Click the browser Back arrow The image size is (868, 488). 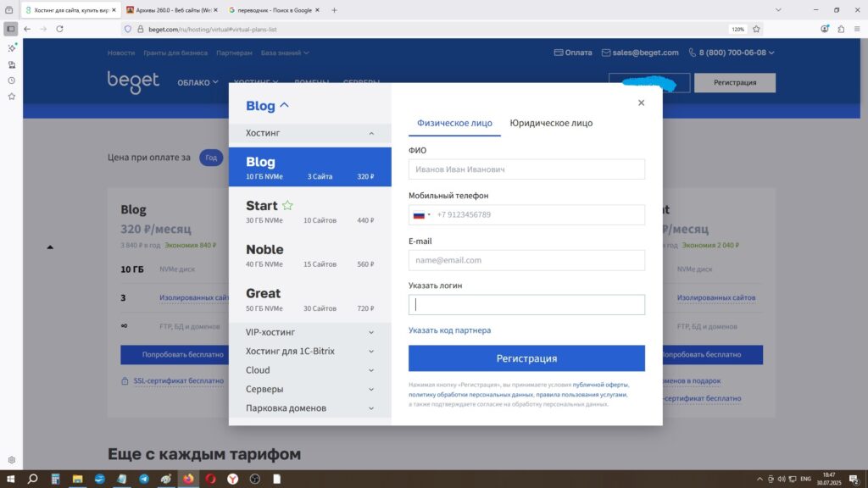[27, 29]
